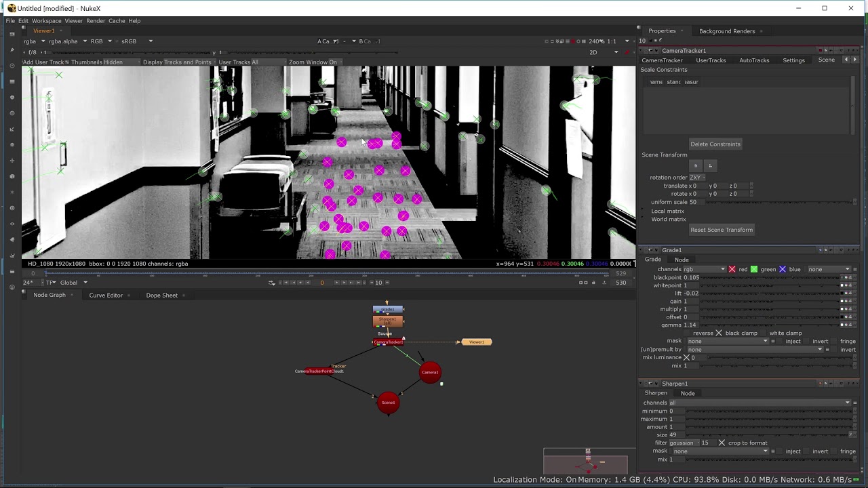This screenshot has height=488, width=868.
Task: Select the Camera1 node circle
Action: point(430,372)
